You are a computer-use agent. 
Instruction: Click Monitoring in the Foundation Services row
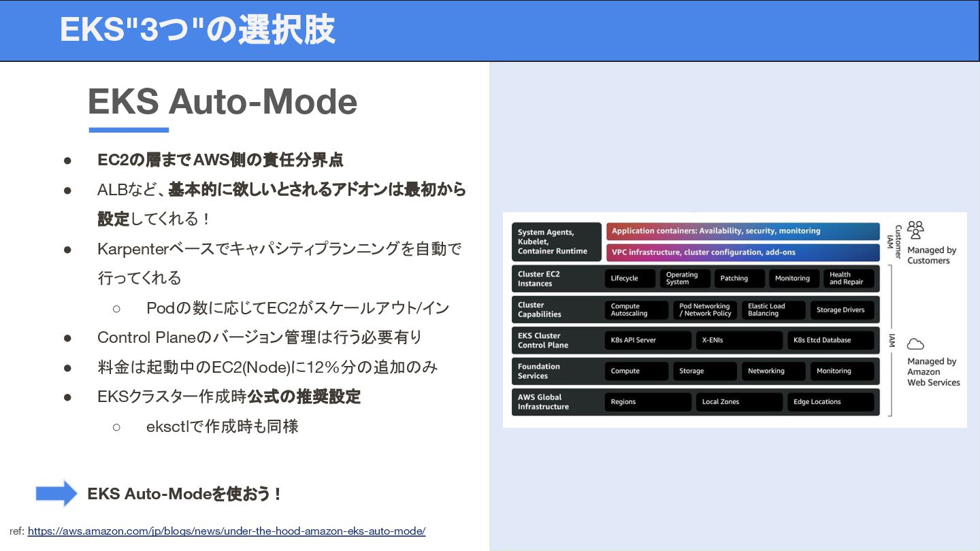coord(843,371)
